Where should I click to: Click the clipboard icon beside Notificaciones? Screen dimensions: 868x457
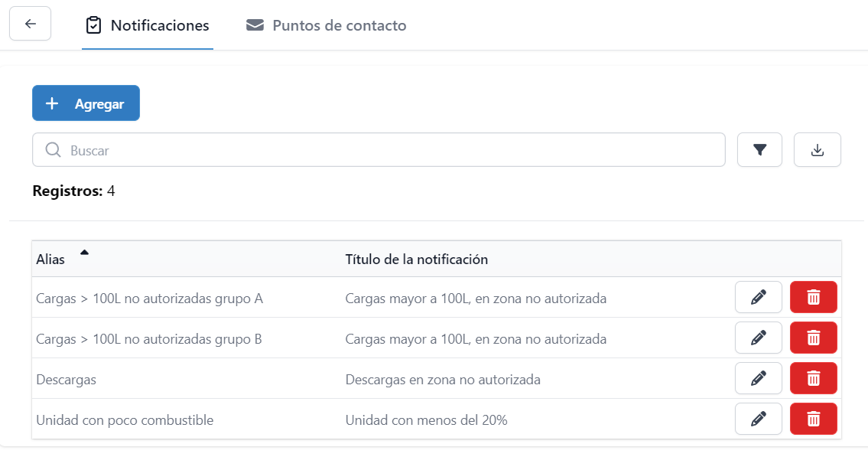(93, 24)
